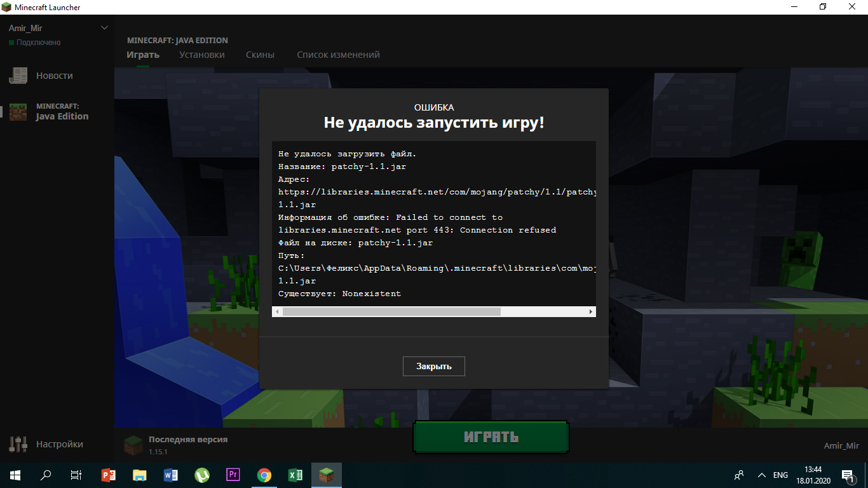Launch Excel from the taskbar

(295, 475)
